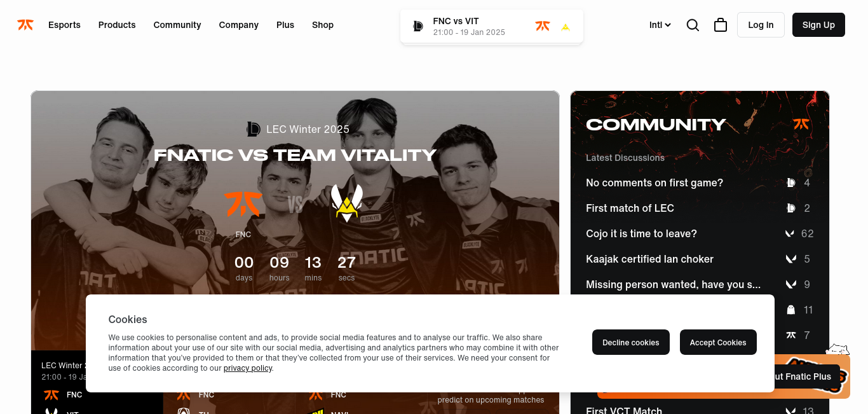Accept Cookies in the consent banner

click(718, 342)
